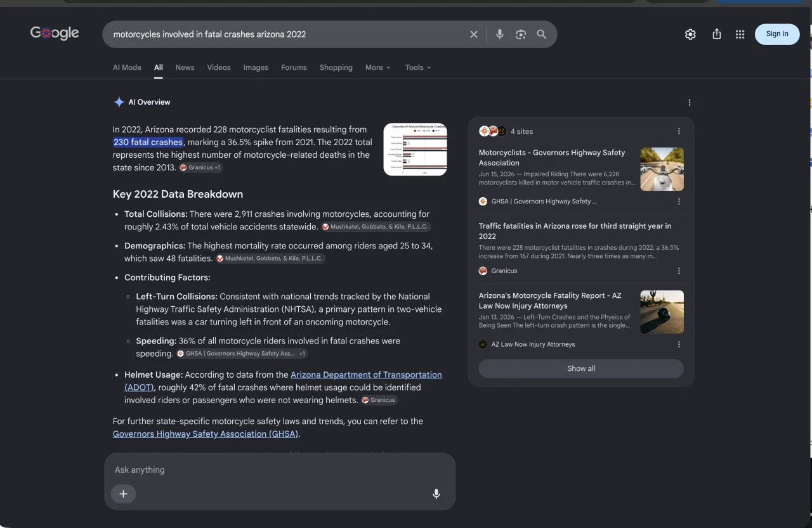812x528 pixels.
Task: Click 'GHSA | Governors Highway Safety' source name
Action: pyautogui.click(x=544, y=202)
